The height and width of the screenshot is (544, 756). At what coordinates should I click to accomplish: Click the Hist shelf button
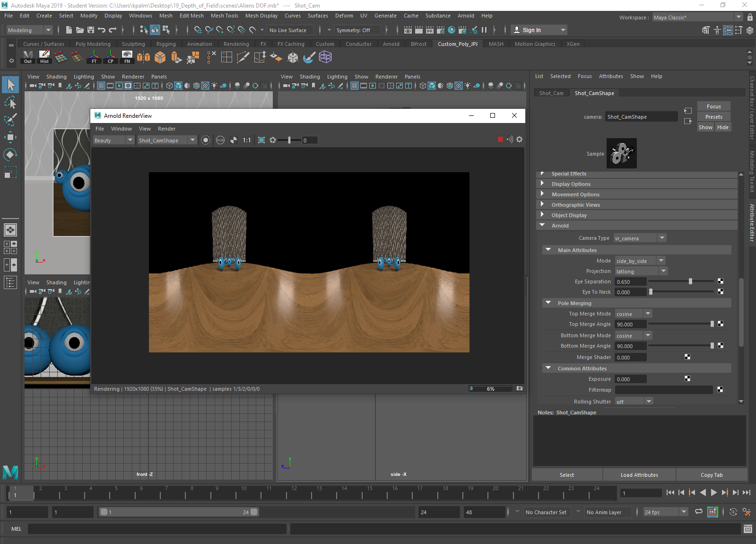pyautogui.click(x=44, y=57)
